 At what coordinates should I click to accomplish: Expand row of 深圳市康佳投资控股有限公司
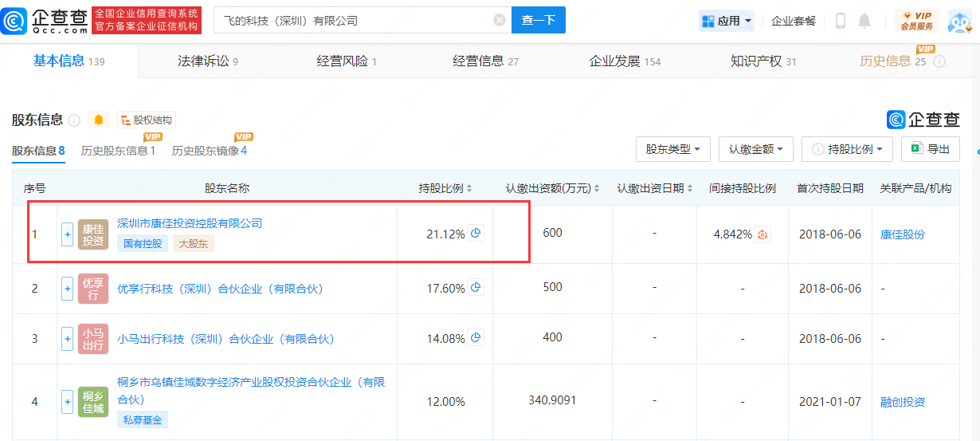(x=67, y=234)
